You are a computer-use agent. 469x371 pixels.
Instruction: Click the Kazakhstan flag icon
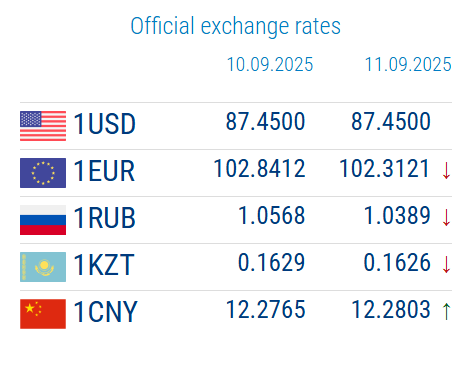(43, 267)
